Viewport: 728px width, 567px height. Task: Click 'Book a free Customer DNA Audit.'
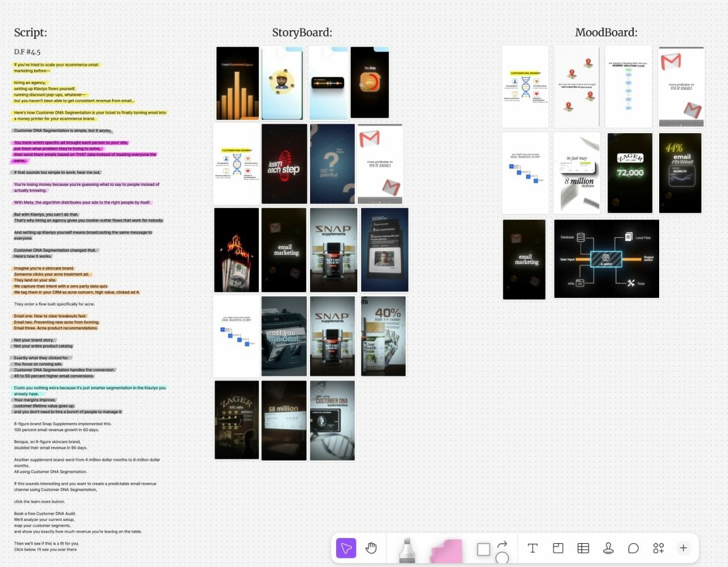[x=44, y=514]
